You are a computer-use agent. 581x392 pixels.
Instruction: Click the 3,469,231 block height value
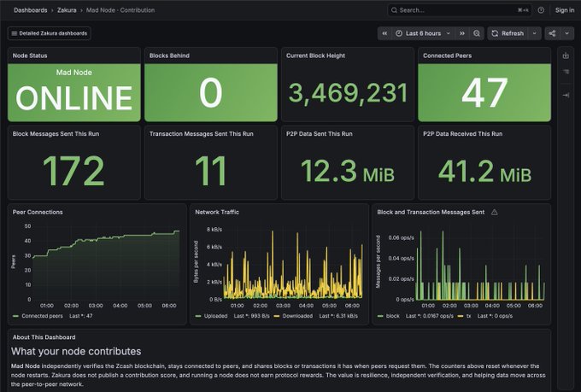coord(348,93)
